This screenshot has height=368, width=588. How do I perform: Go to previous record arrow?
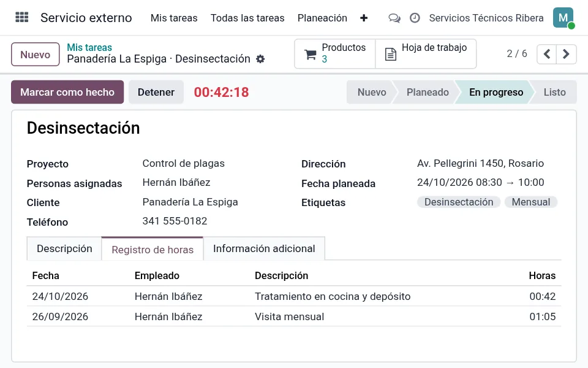point(547,54)
